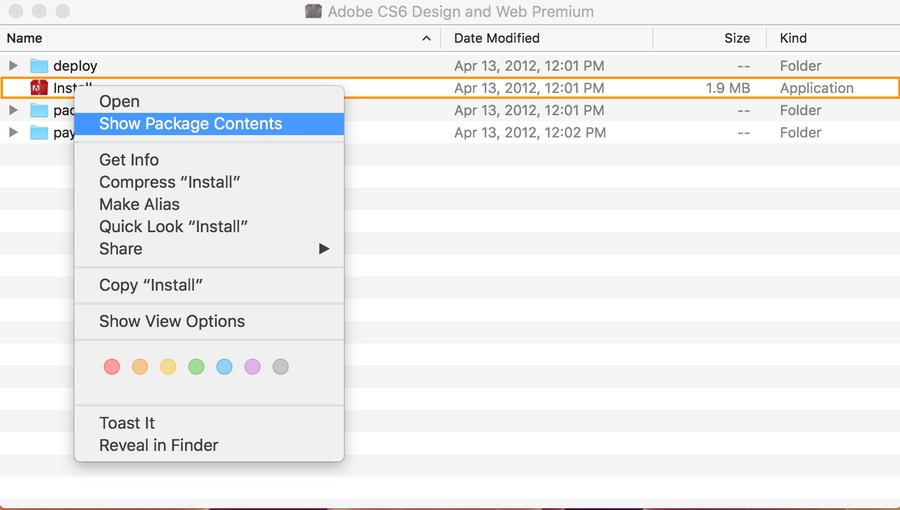
Task: Select Show View Options
Action: [209, 321]
